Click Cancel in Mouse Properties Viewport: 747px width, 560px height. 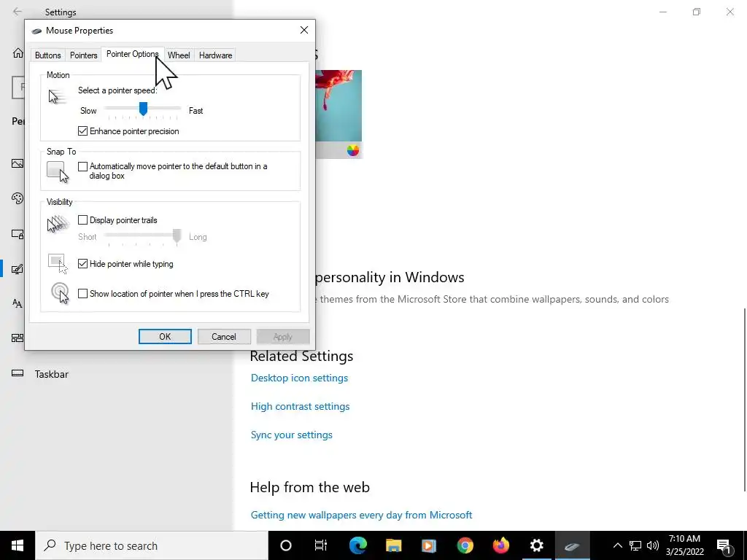tap(224, 337)
